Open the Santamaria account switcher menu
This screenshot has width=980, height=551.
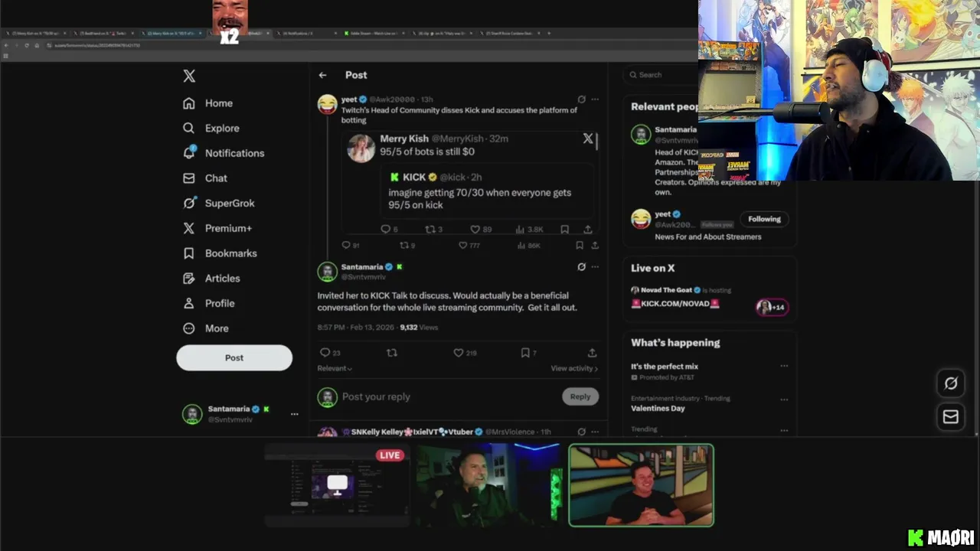(240, 414)
